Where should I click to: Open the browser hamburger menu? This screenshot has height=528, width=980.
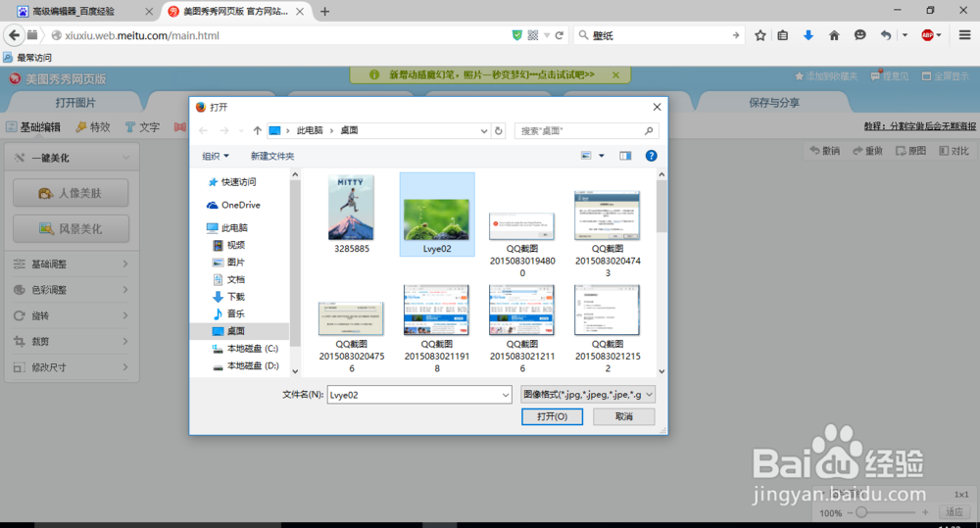click(x=965, y=35)
